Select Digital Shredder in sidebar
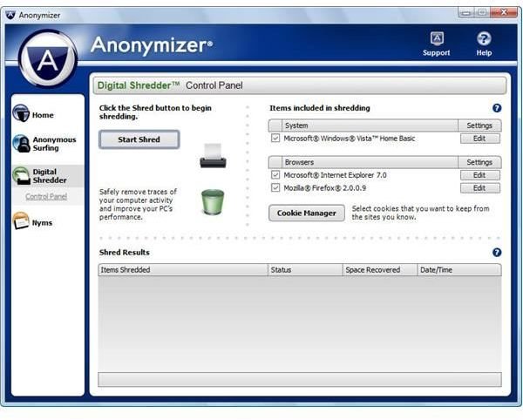This screenshot has width=523, height=420. coord(50,176)
